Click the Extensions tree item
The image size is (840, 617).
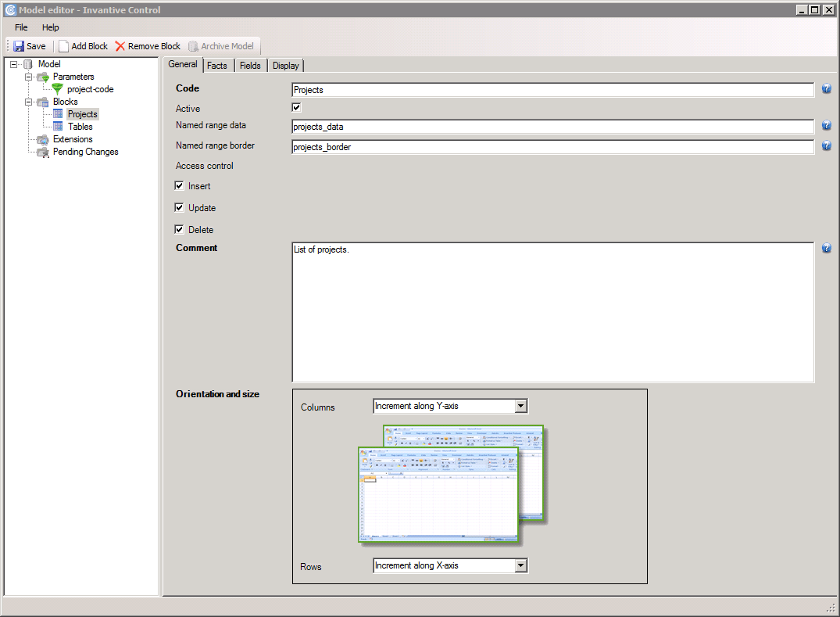point(73,139)
